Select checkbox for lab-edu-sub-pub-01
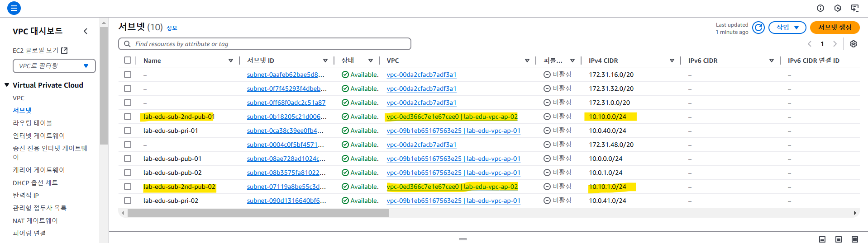Viewport: 868px width, 243px height. (128, 159)
